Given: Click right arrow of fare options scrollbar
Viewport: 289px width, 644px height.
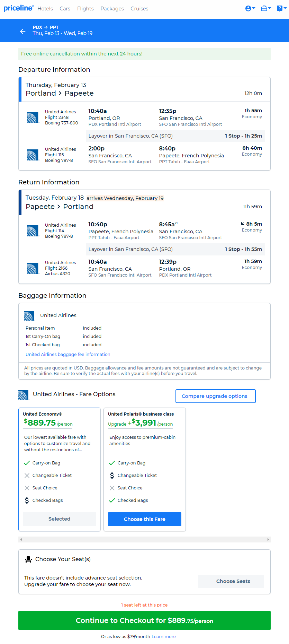Looking at the screenshot, I should click(268, 539).
